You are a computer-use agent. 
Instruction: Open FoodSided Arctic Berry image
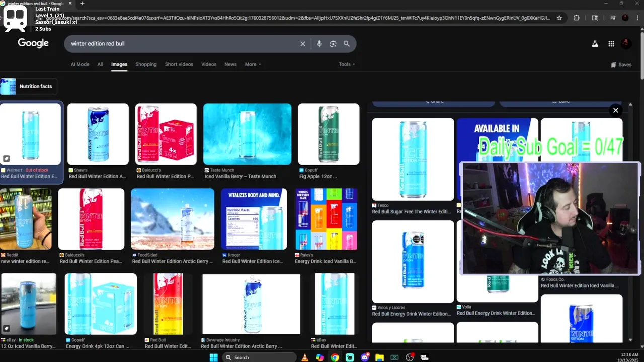click(x=173, y=219)
